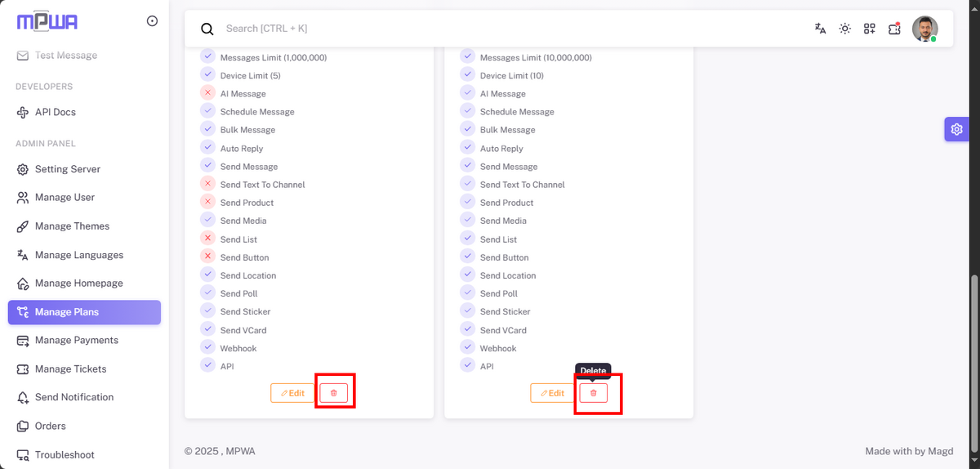980x469 pixels.
Task: Click the search magnifier icon
Action: (207, 29)
